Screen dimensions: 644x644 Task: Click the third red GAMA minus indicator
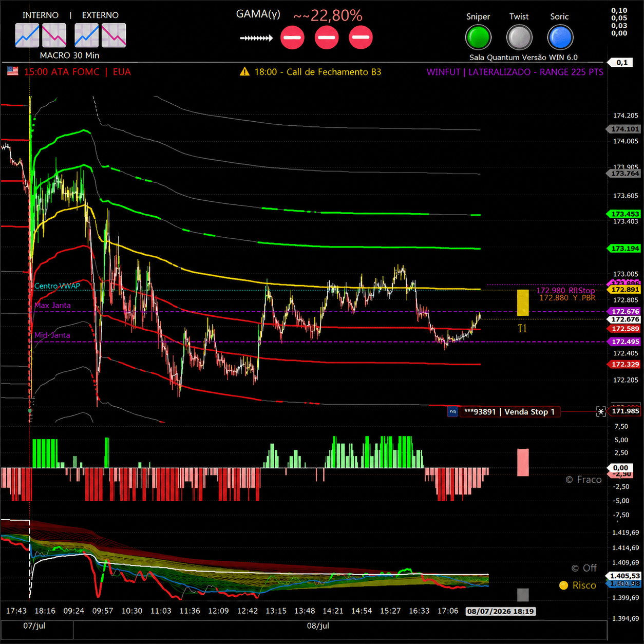coord(361,37)
